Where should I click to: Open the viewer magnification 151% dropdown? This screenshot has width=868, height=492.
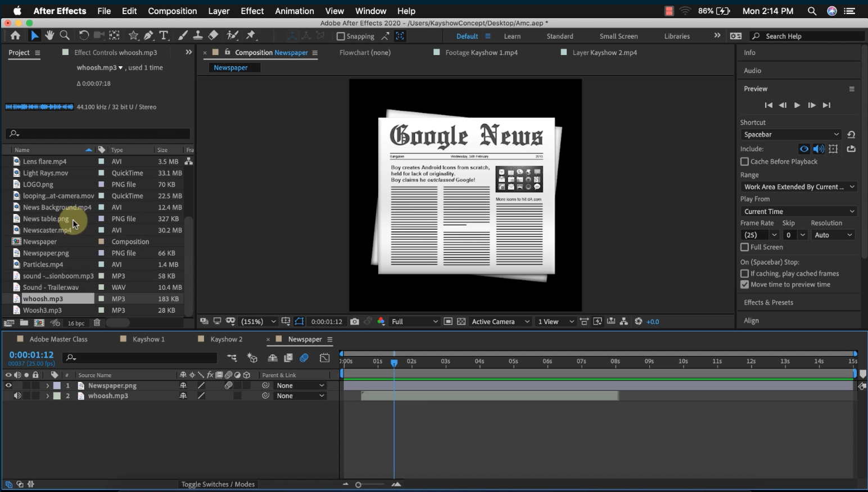click(x=259, y=321)
